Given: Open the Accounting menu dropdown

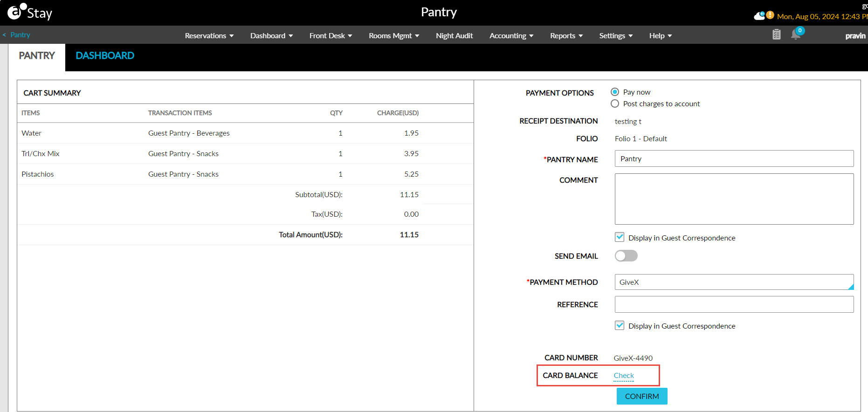Looking at the screenshot, I should [x=511, y=36].
